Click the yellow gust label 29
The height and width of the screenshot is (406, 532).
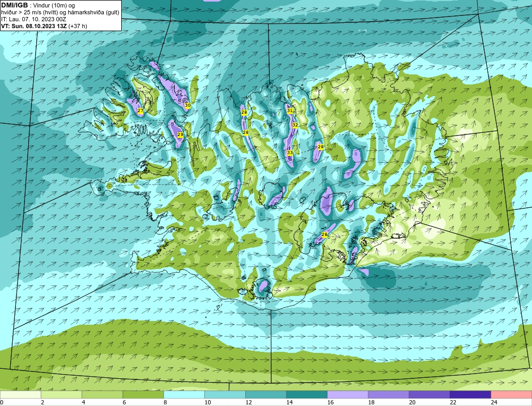[x=180, y=134]
